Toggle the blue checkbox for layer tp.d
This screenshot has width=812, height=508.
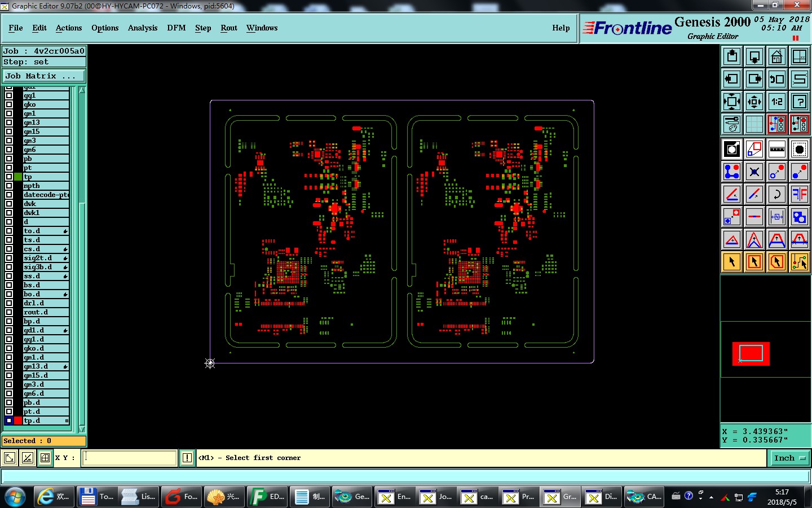9,421
